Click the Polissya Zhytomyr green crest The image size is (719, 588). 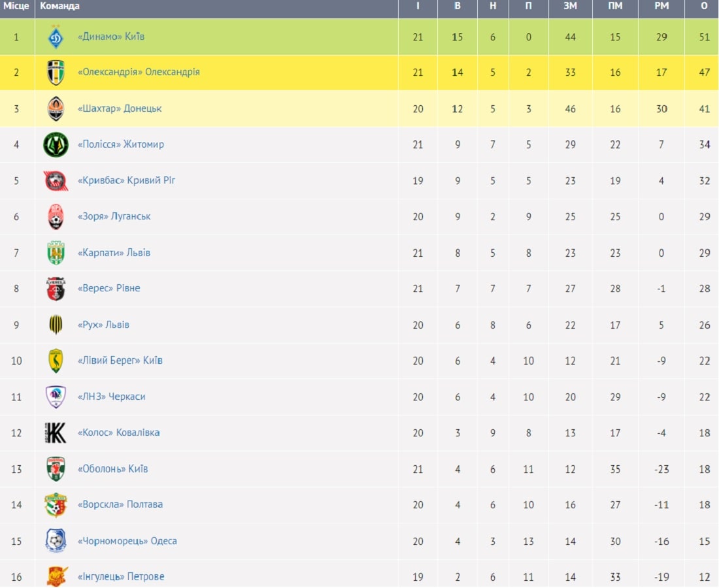coord(56,145)
